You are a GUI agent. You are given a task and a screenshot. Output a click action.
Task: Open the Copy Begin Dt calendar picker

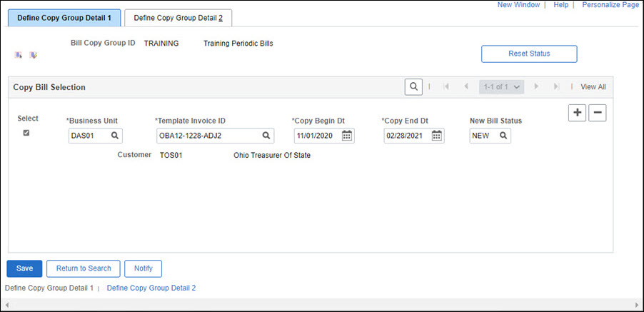347,135
